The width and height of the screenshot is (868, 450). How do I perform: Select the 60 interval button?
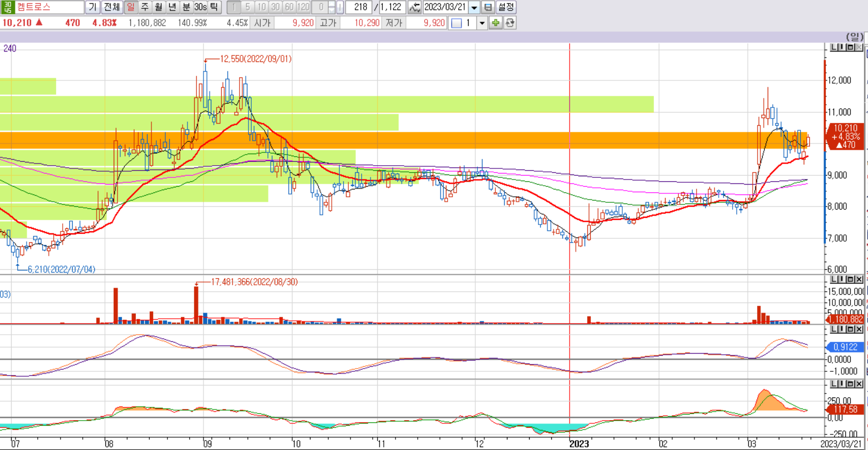[289, 7]
